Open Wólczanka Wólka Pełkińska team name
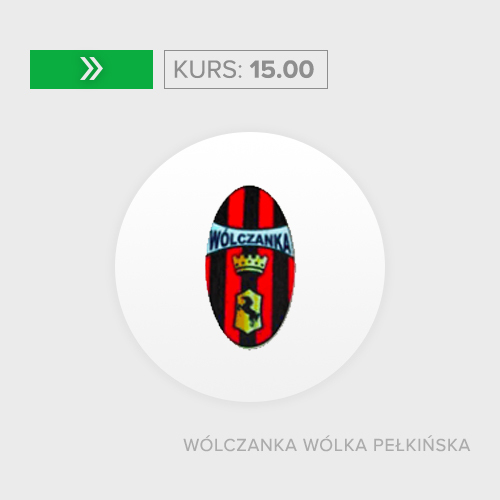The image size is (500, 500). pyautogui.click(x=327, y=445)
